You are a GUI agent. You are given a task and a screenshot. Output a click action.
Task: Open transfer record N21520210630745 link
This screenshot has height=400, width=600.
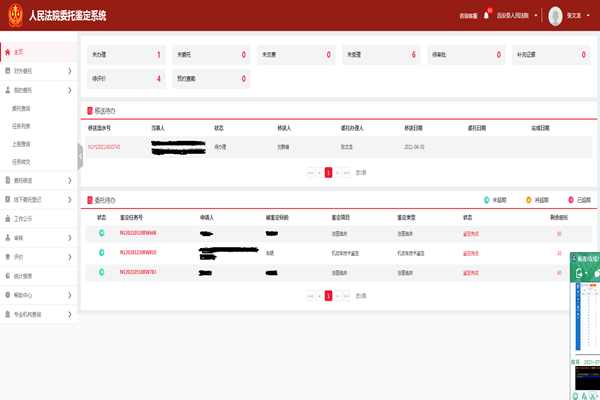(104, 146)
